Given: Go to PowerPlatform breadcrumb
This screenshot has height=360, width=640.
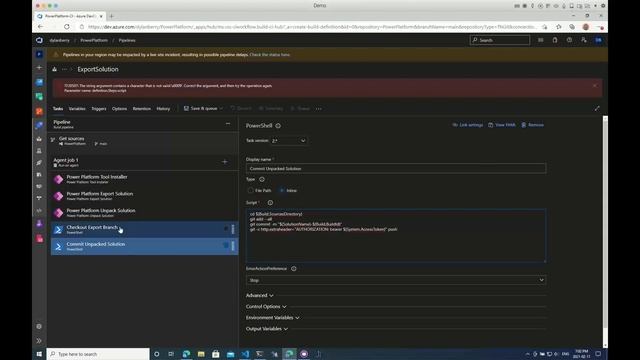Looking at the screenshot, I should coord(94,40).
